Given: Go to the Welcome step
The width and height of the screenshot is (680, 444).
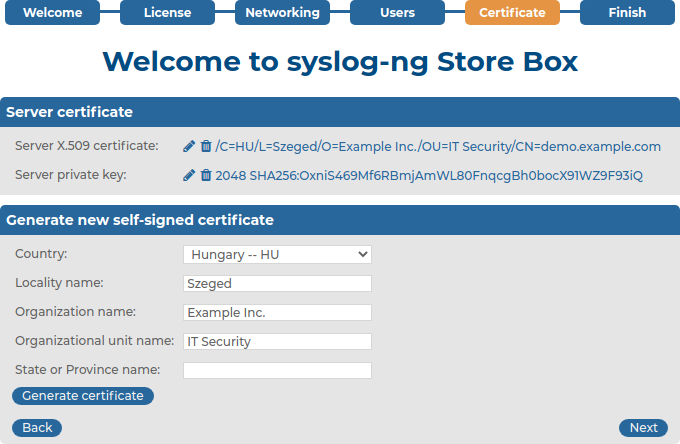Looking at the screenshot, I should click(x=52, y=13).
